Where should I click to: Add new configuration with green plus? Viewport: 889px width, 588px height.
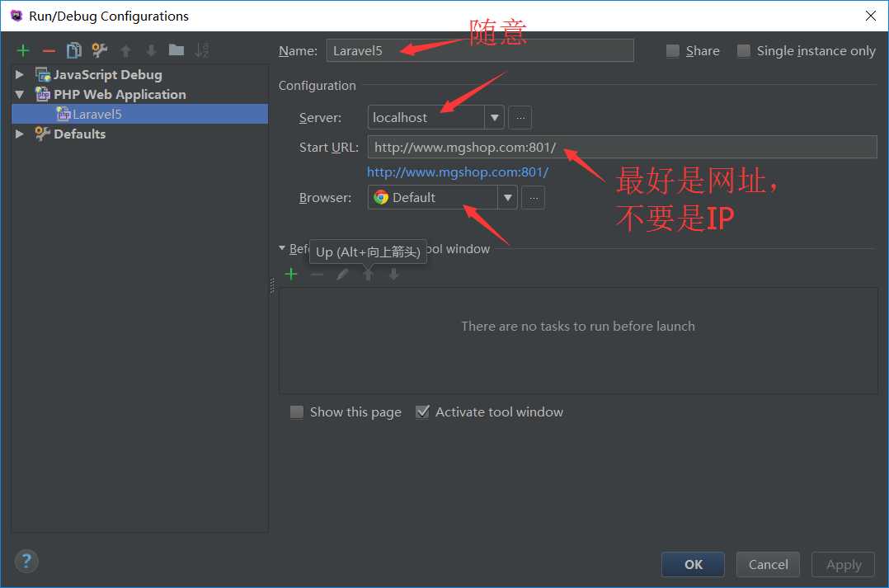(23, 51)
